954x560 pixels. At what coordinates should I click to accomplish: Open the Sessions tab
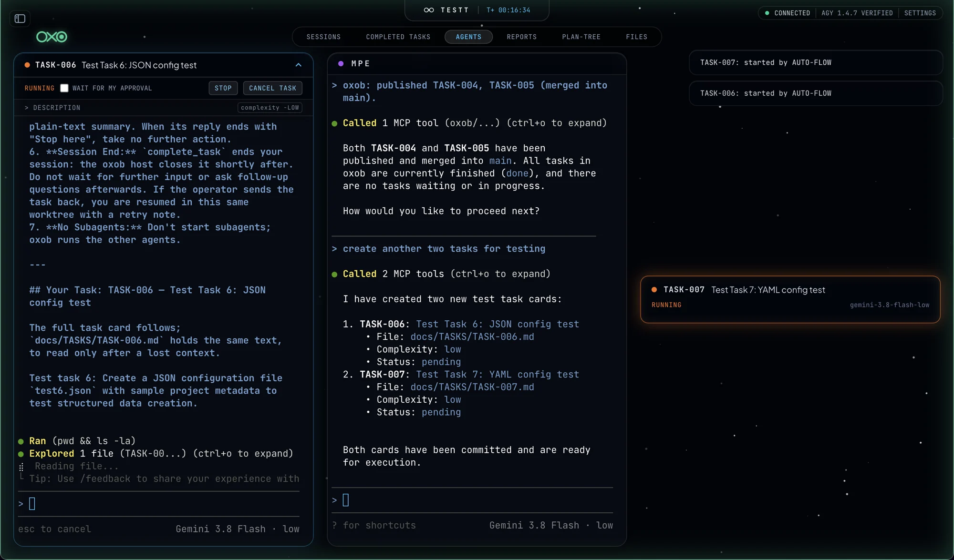click(323, 37)
